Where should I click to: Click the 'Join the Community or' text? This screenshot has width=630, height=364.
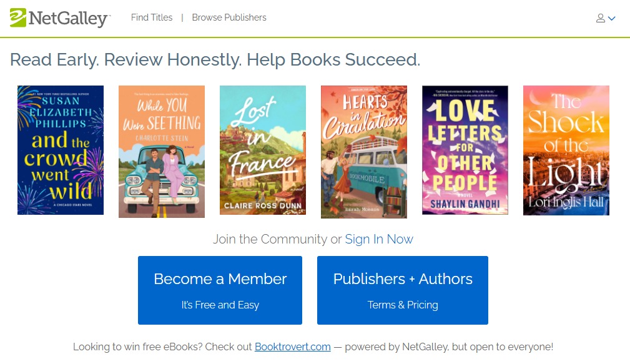click(277, 239)
